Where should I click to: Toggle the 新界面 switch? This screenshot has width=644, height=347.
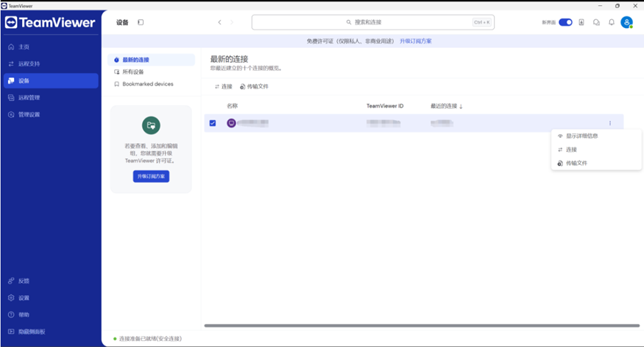click(565, 22)
